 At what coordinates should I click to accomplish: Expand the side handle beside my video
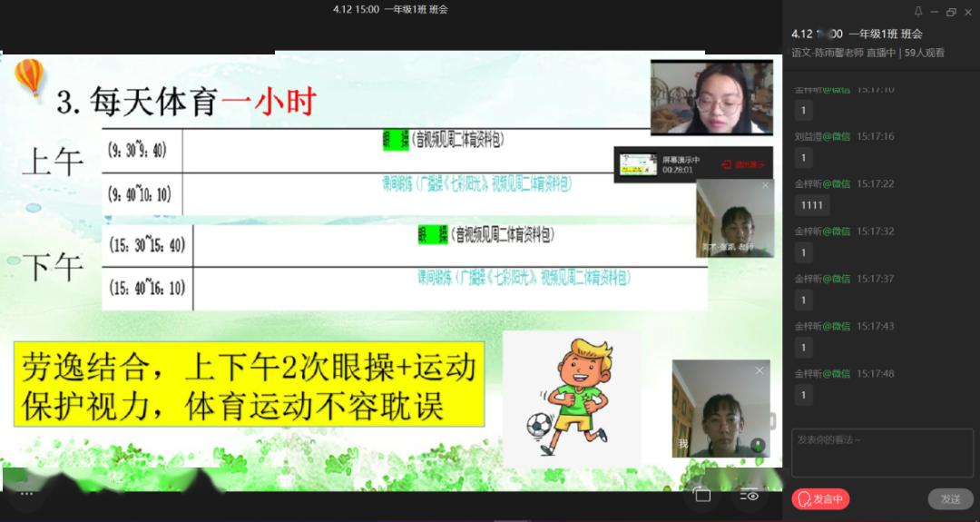774,421
